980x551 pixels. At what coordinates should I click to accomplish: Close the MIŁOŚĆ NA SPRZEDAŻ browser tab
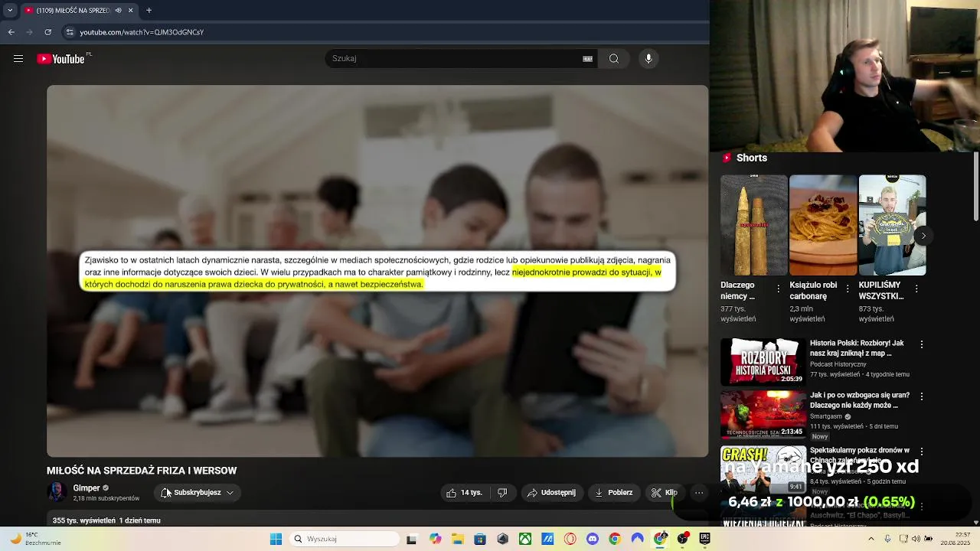point(130,10)
